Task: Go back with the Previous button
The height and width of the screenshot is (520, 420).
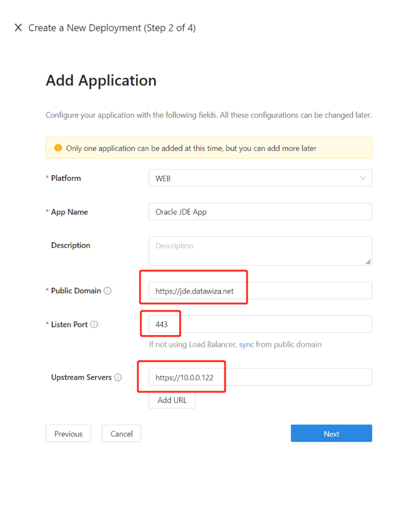Action: tap(68, 434)
